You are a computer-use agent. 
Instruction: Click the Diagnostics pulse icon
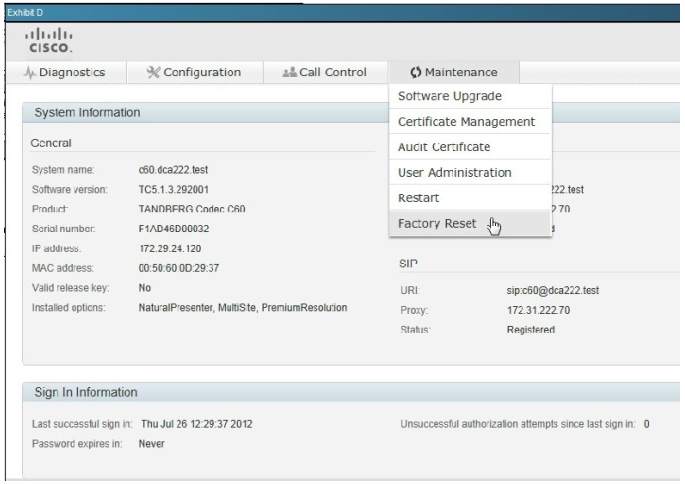coord(33,72)
